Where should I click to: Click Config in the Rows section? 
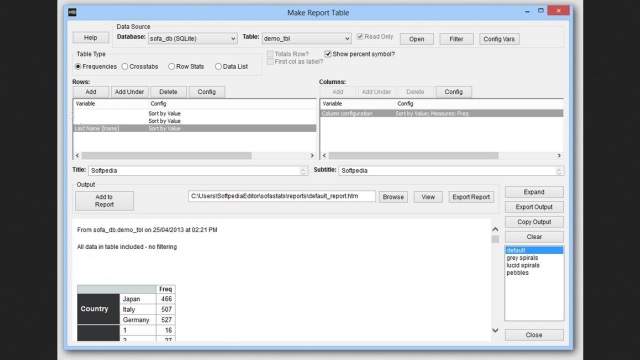tap(207, 92)
